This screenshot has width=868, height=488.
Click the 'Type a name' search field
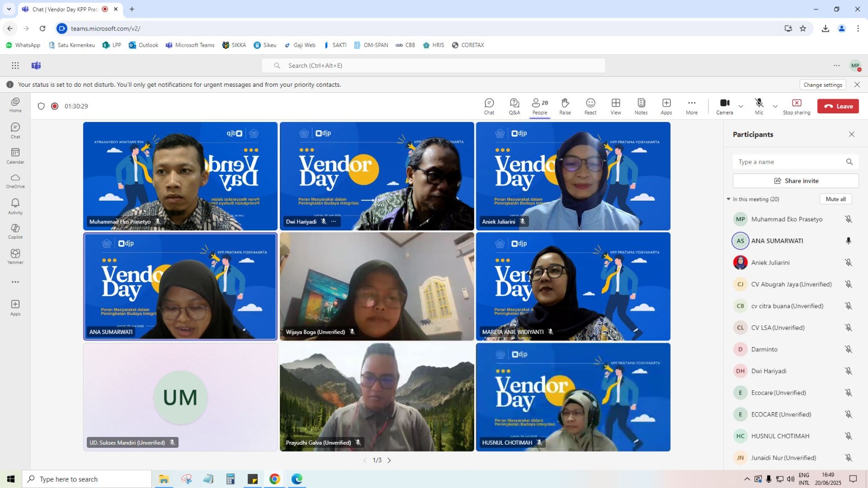(789, 162)
